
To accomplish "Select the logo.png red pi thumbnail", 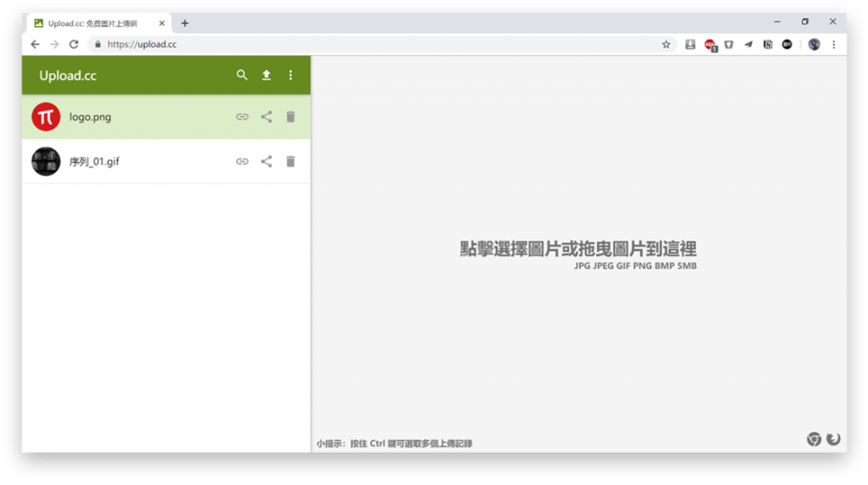I will coord(46,117).
